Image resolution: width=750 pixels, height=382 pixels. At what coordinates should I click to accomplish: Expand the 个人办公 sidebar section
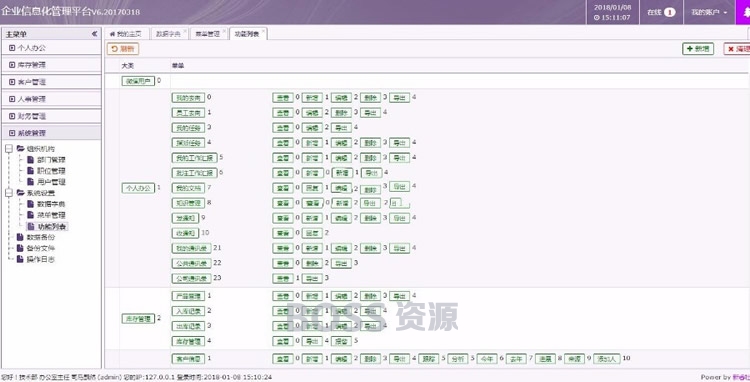[x=51, y=48]
